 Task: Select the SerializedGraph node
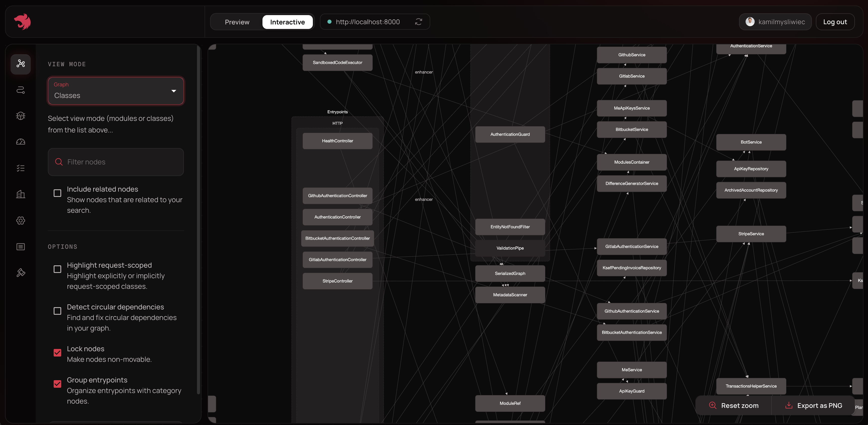point(510,273)
